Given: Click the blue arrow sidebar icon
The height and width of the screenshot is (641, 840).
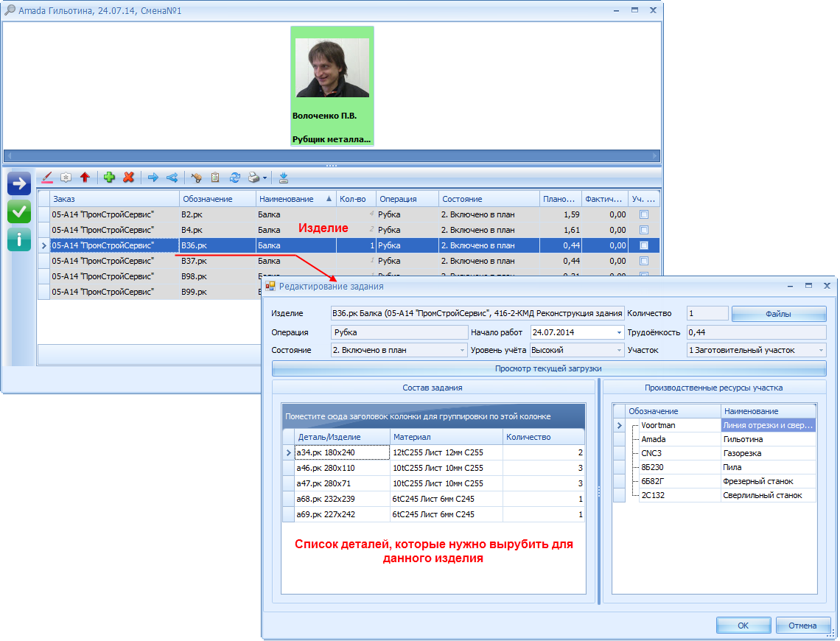Looking at the screenshot, I should (18, 183).
